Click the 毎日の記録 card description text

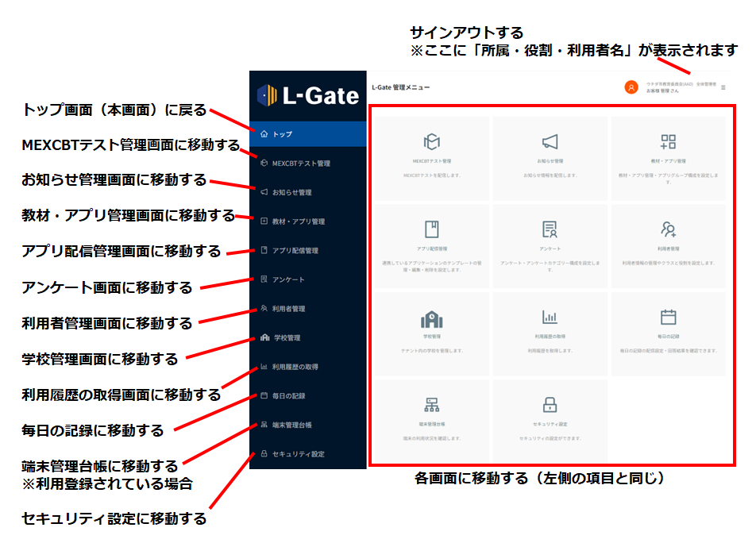pyautogui.click(x=669, y=351)
